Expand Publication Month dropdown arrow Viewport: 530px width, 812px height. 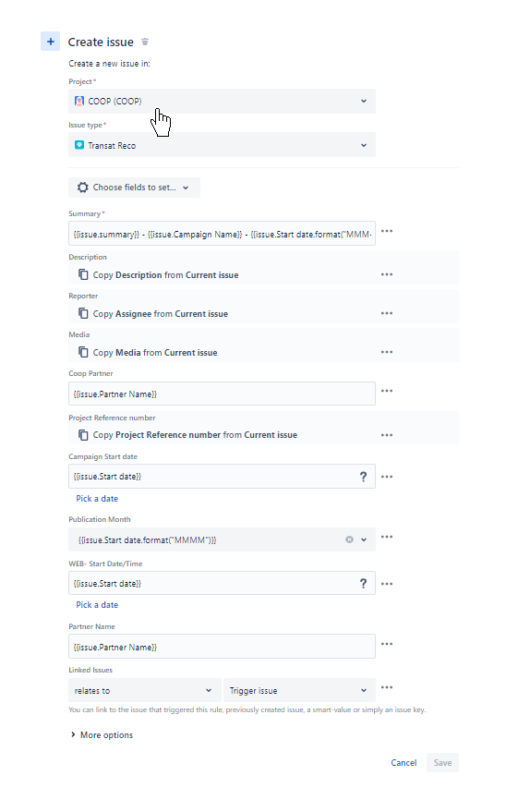coord(364,539)
